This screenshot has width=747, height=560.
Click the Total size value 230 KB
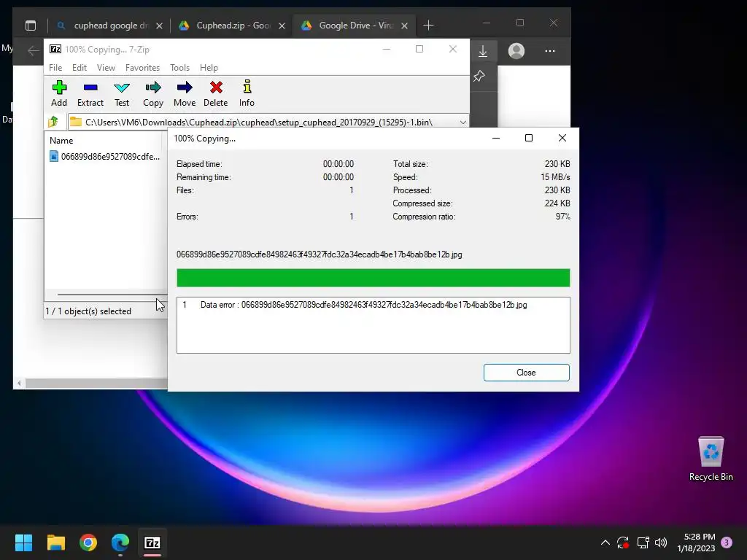point(557,164)
